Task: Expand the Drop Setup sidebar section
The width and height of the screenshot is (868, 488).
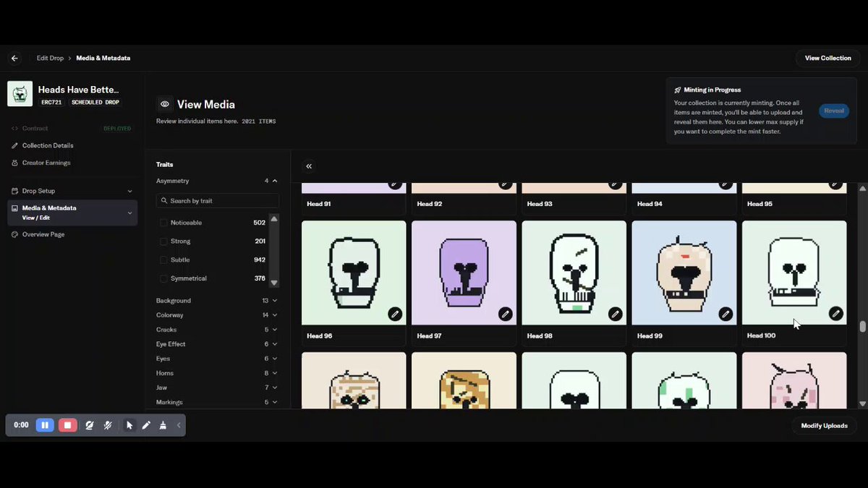Action: pos(72,191)
